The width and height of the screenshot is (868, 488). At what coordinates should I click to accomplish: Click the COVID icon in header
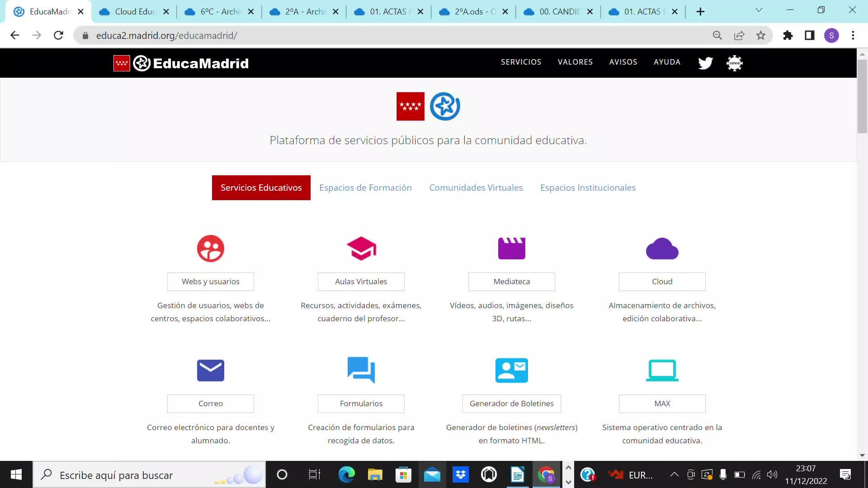click(x=734, y=63)
